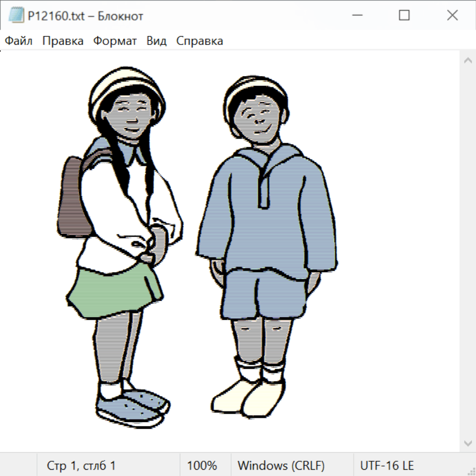Image resolution: width=476 pixels, height=476 pixels.
Task: Minimize the Notepad window
Action: 356,16
